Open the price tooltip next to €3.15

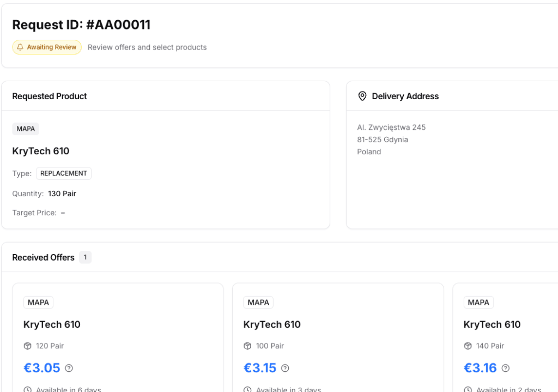click(x=284, y=368)
